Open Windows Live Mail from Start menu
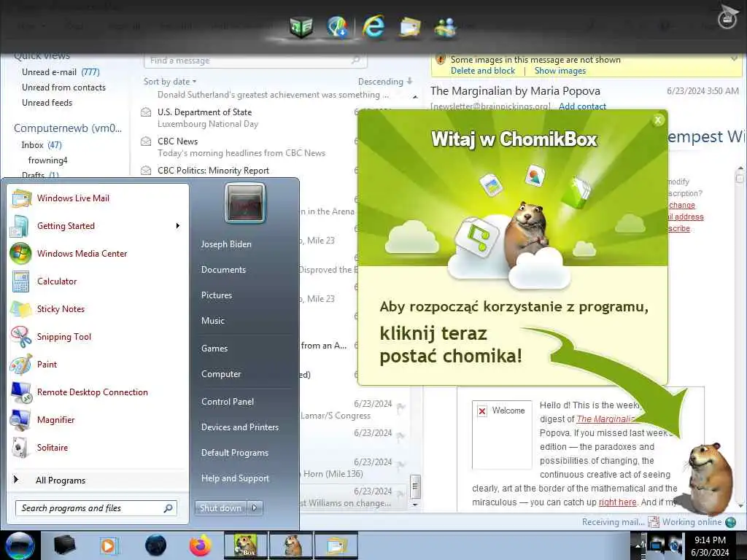The height and width of the screenshot is (560, 747). click(x=74, y=198)
